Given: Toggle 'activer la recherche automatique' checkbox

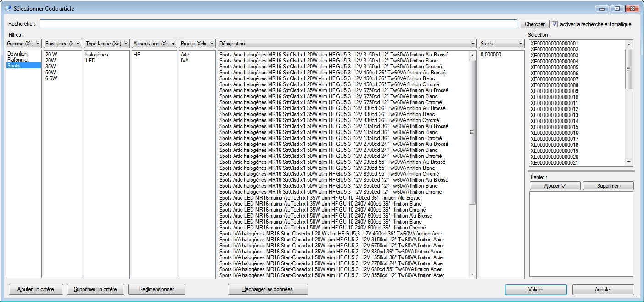Looking at the screenshot, I should [x=554, y=24].
